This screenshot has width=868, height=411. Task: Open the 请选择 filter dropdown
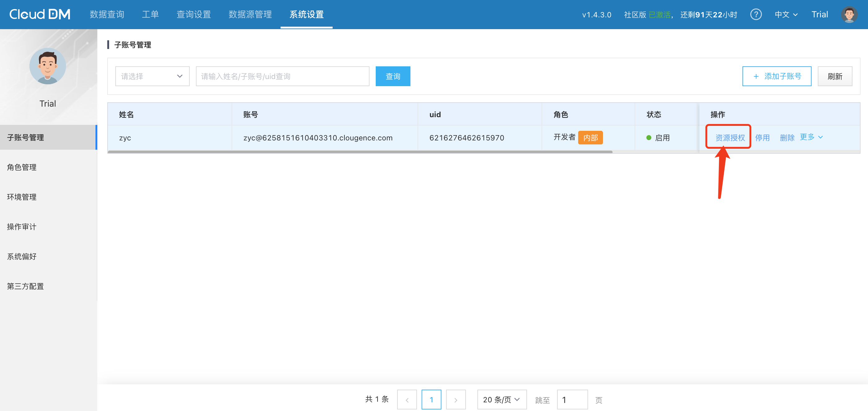coord(152,76)
